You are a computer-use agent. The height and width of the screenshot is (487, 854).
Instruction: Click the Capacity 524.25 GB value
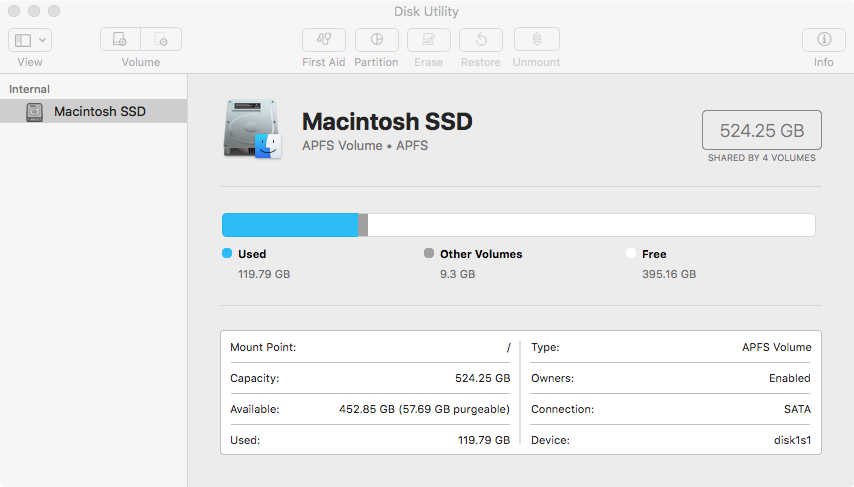tap(483, 378)
